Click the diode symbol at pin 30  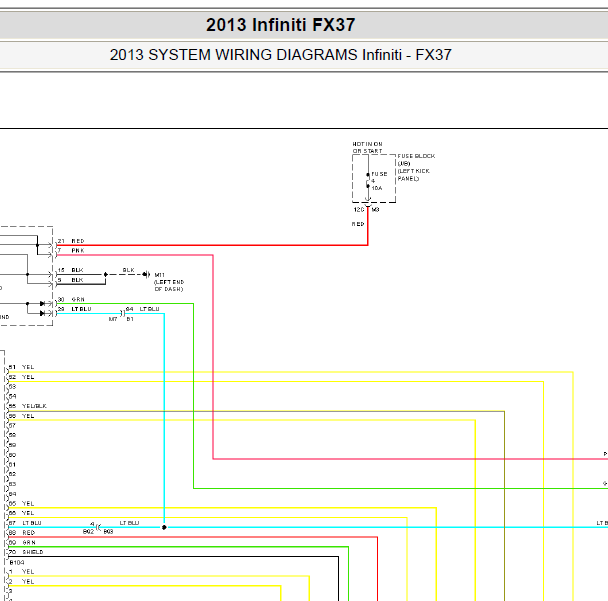(42, 304)
